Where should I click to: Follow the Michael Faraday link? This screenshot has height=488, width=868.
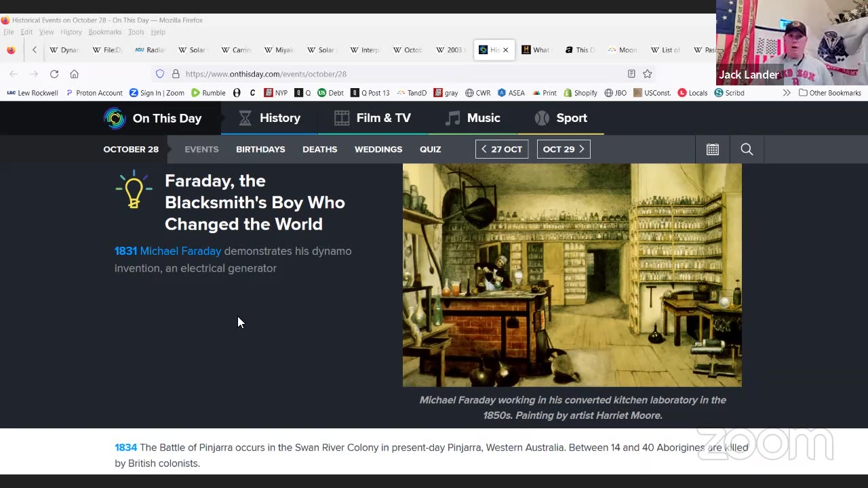click(180, 251)
